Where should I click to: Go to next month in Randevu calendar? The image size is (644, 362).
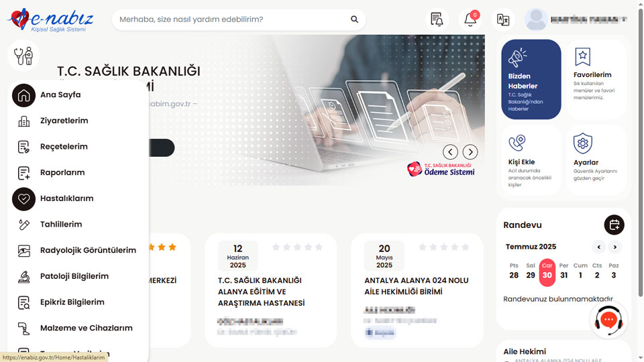tap(615, 247)
